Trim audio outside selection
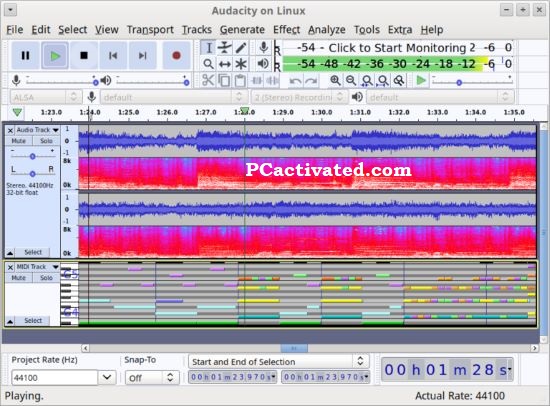This screenshot has height=406, width=550. pyautogui.click(x=256, y=81)
